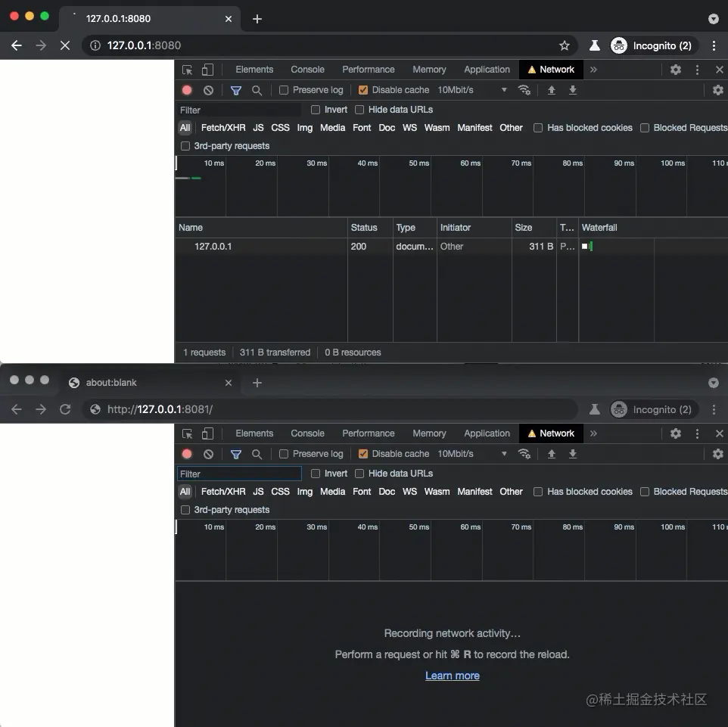This screenshot has width=728, height=727.
Task: Select the 127.0.0.1 request row
Action: (213, 247)
